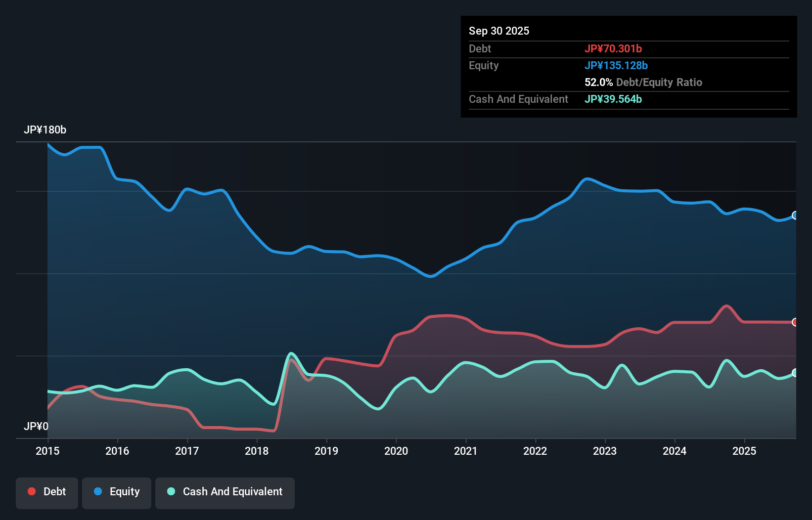Click the JP¥0 axis label
Image resolution: width=812 pixels, height=520 pixels.
[x=36, y=426]
